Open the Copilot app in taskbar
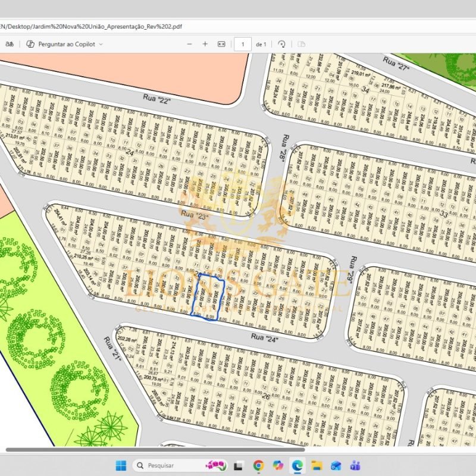This screenshot has width=476, height=476. point(278,465)
